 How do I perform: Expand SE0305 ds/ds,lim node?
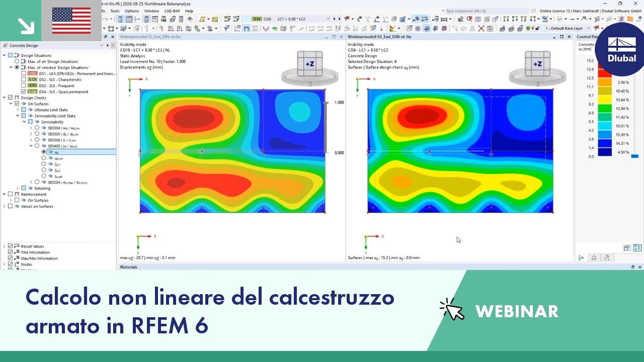point(31,134)
